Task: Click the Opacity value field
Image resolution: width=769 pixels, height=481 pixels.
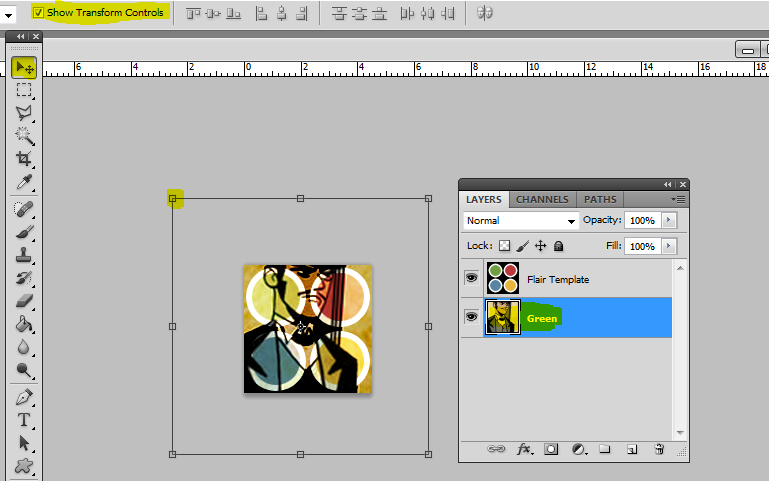Action: [x=642, y=221]
